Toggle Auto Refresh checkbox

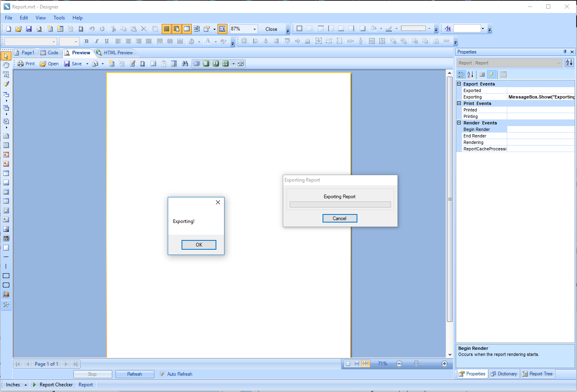point(162,374)
